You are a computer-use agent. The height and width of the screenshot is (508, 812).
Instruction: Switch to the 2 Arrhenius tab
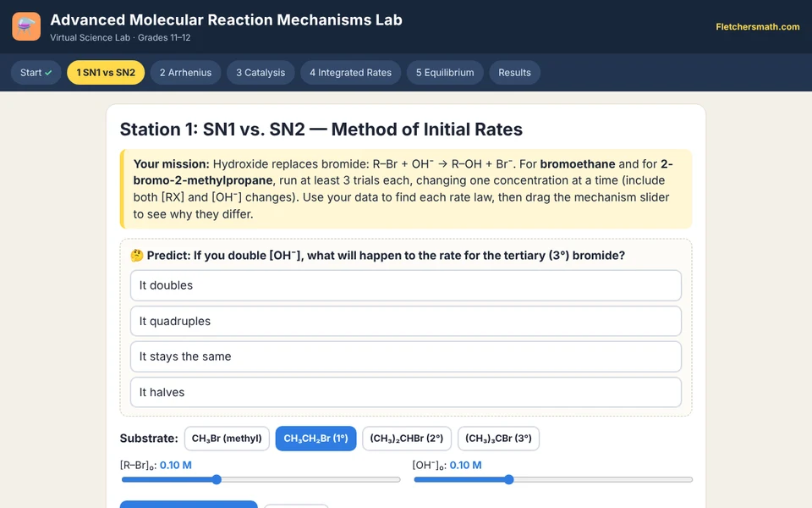[185, 73]
